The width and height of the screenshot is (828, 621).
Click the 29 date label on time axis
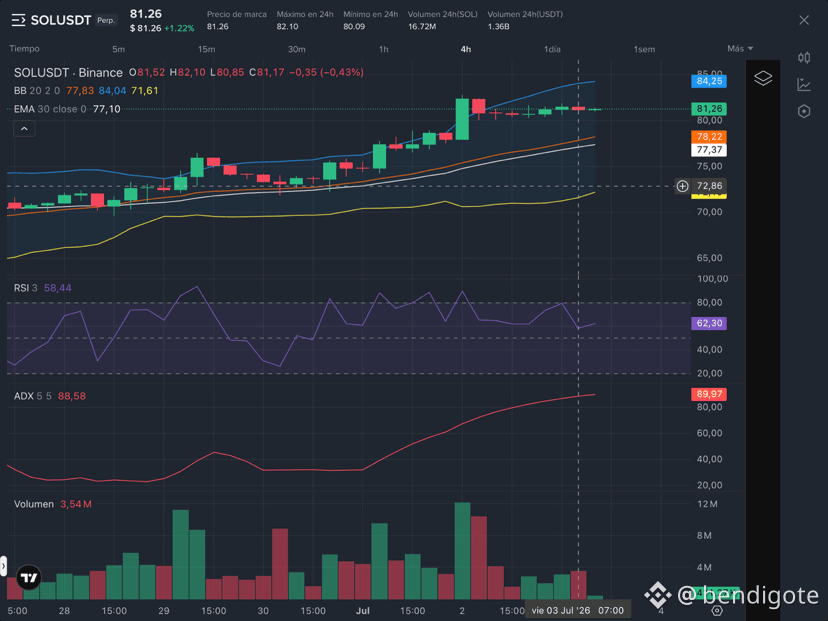pyautogui.click(x=164, y=610)
